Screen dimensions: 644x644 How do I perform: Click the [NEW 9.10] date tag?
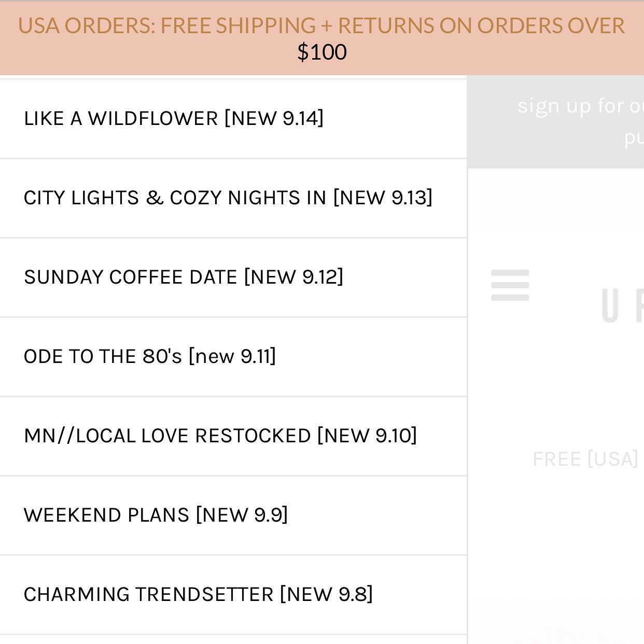[367, 436]
